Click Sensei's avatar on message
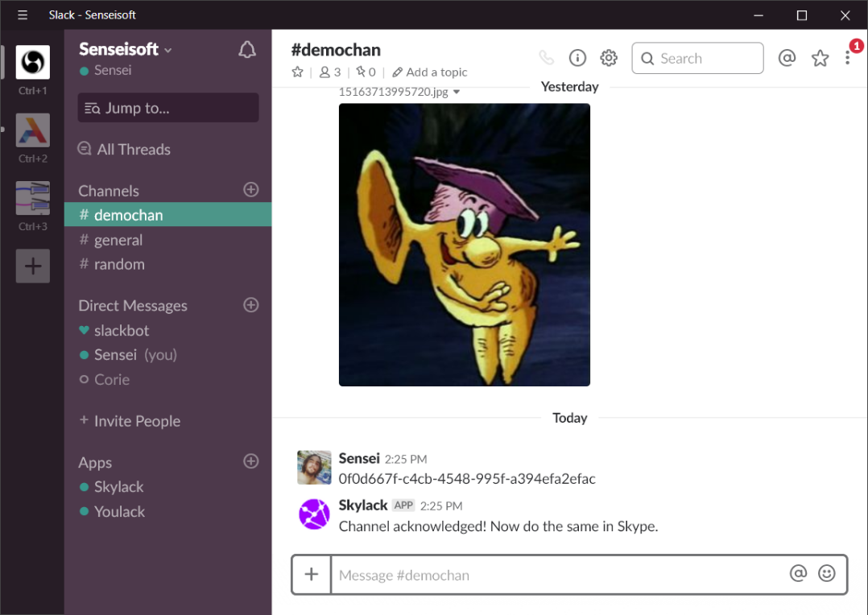The width and height of the screenshot is (868, 615). (314, 467)
